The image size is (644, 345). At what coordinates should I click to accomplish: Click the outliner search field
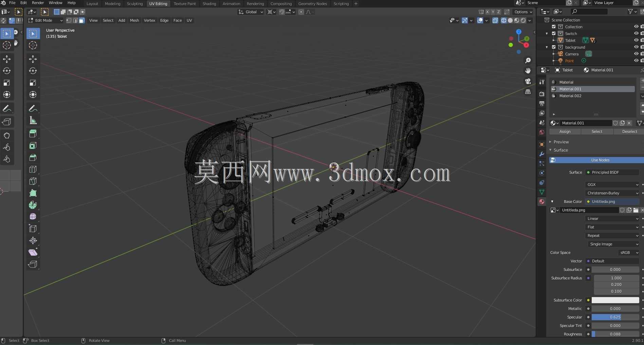point(589,12)
